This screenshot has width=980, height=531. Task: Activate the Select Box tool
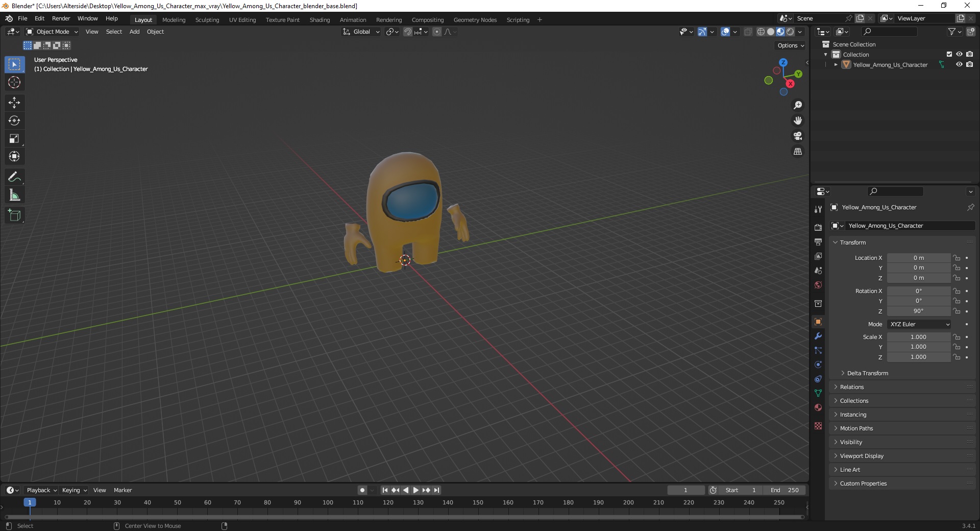(14, 64)
